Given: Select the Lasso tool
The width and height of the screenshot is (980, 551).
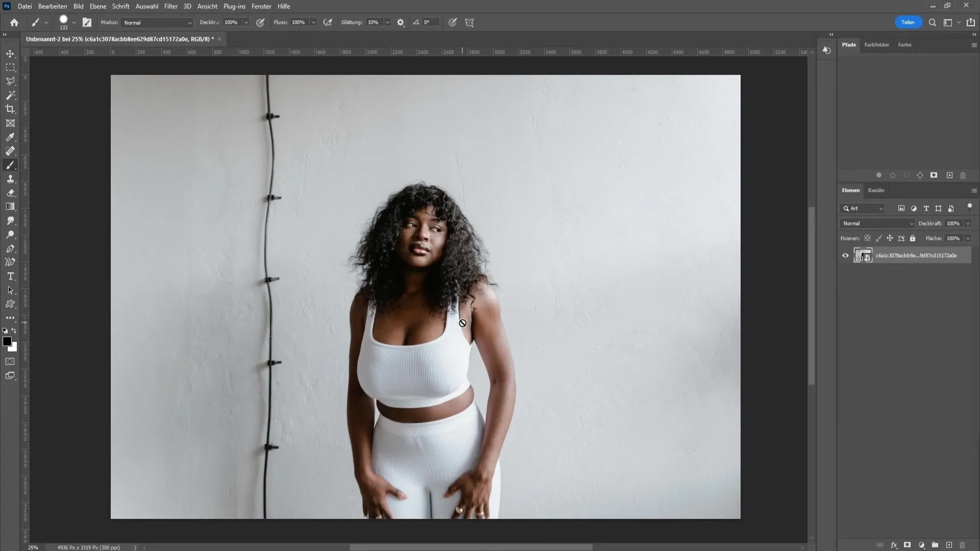Looking at the screenshot, I should click(10, 82).
